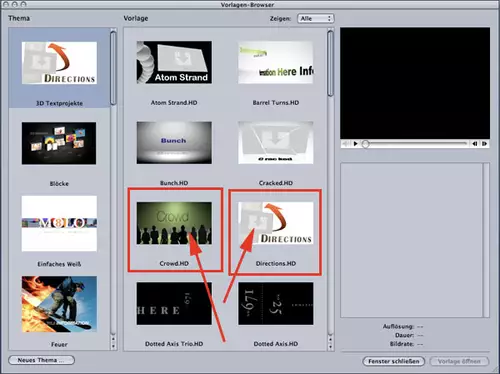The height and width of the screenshot is (374, 500).
Task: Choose the Dotted Axis Trio.HD template
Action: click(174, 303)
